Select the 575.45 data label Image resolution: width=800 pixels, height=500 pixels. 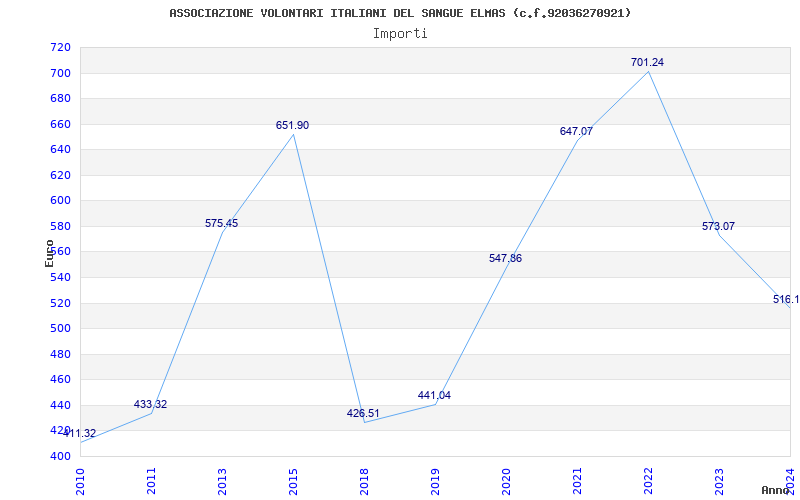click(x=221, y=223)
